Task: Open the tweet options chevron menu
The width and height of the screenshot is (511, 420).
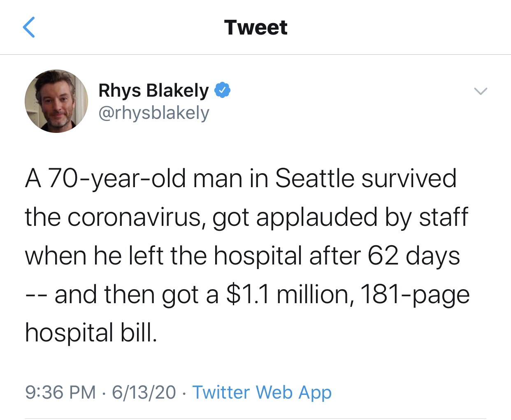Action: coord(480,91)
